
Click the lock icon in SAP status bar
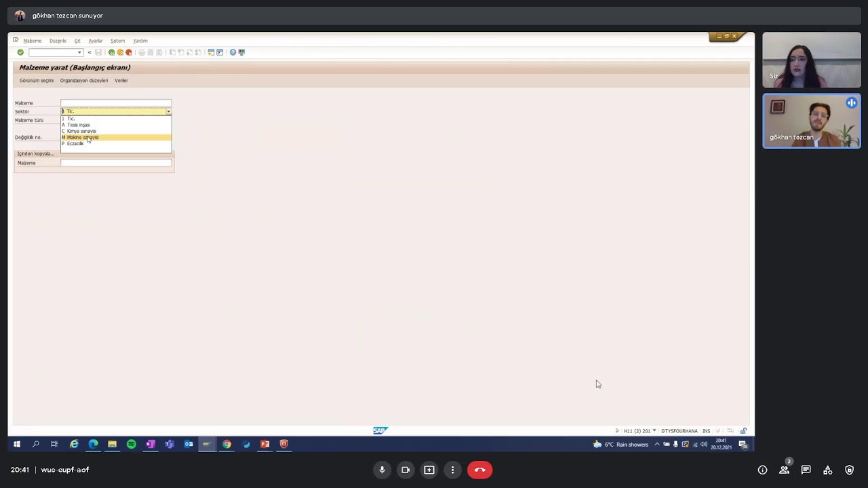743,431
